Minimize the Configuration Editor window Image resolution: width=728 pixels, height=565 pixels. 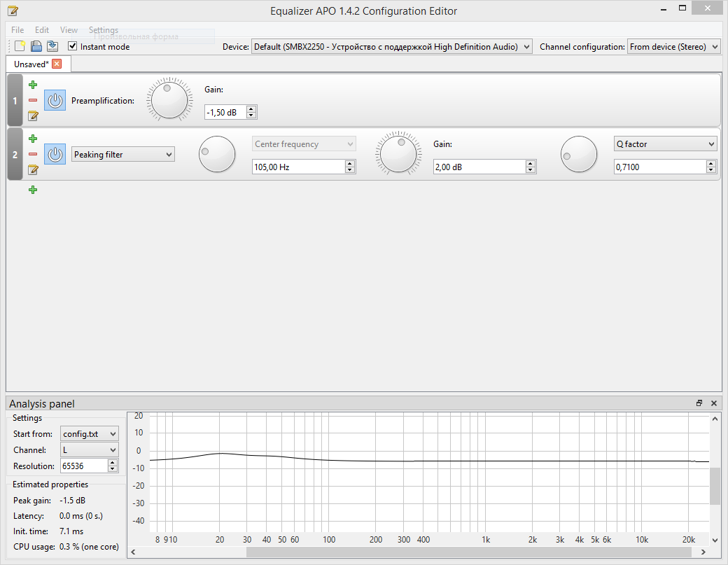[664, 8]
